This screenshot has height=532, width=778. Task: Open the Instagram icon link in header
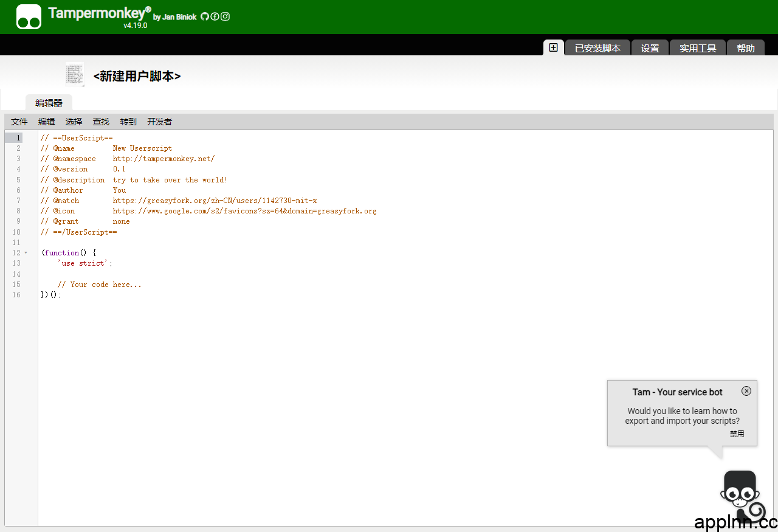click(x=225, y=16)
